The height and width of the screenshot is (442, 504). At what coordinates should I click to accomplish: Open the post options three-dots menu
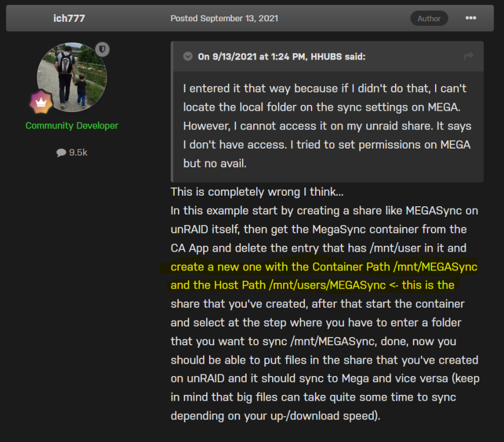[x=470, y=18]
